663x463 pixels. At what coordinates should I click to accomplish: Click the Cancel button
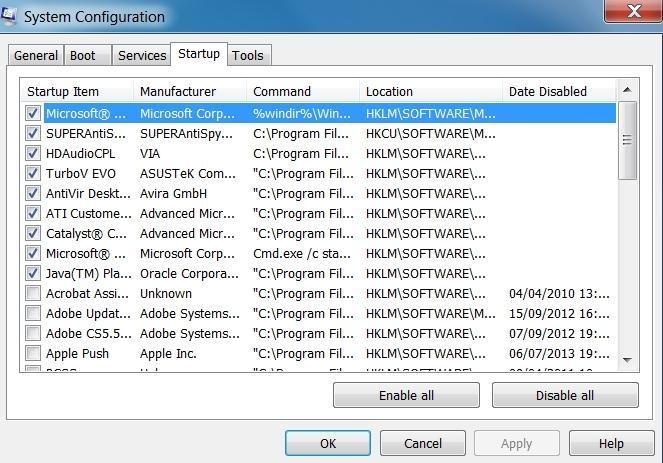(423, 443)
